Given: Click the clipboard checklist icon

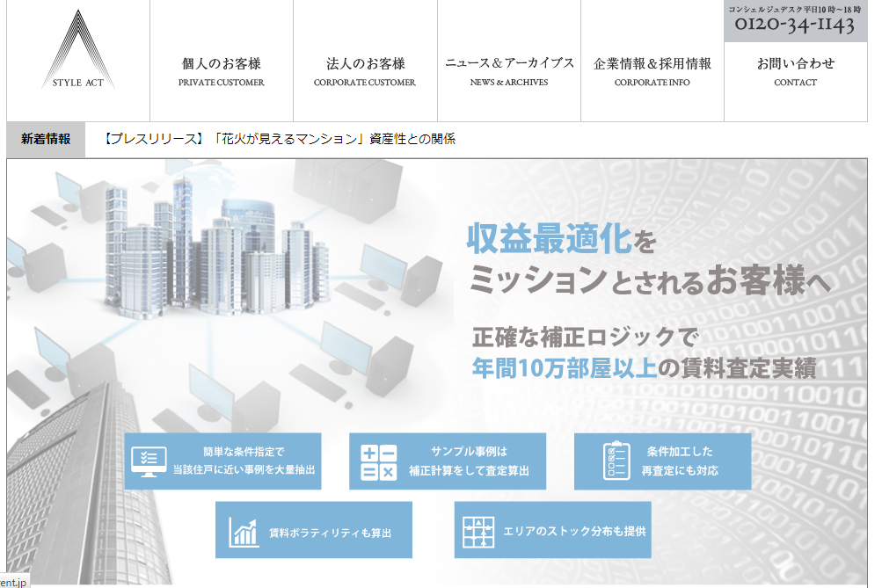Looking at the screenshot, I should pyautogui.click(x=616, y=461).
